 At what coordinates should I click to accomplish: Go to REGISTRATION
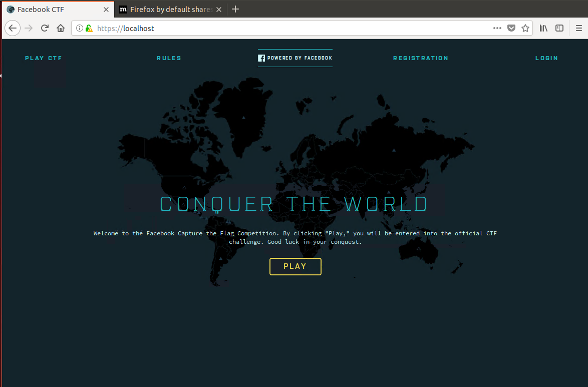pos(421,58)
